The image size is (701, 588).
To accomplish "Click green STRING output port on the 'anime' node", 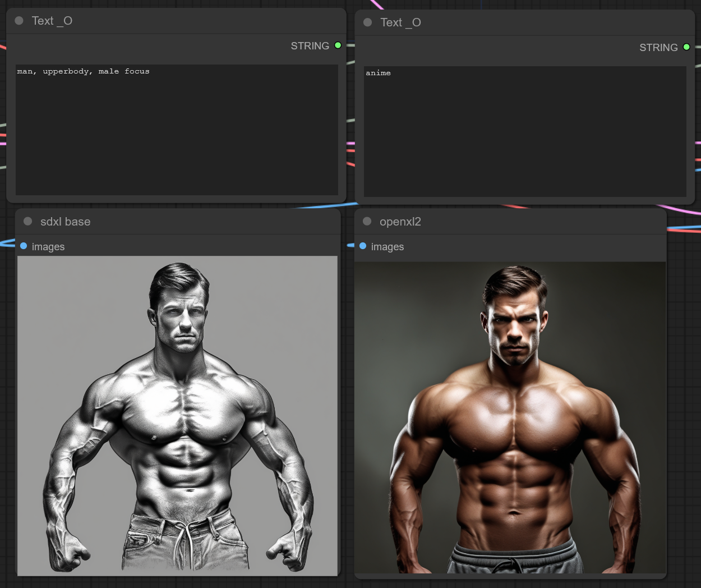I will point(686,47).
